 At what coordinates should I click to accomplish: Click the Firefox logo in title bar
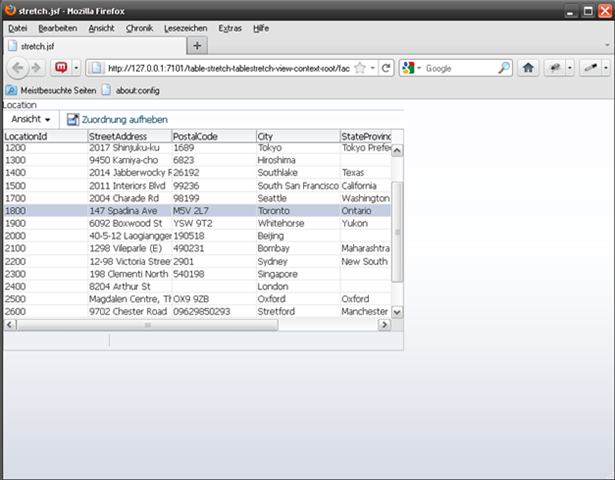tap(10, 10)
